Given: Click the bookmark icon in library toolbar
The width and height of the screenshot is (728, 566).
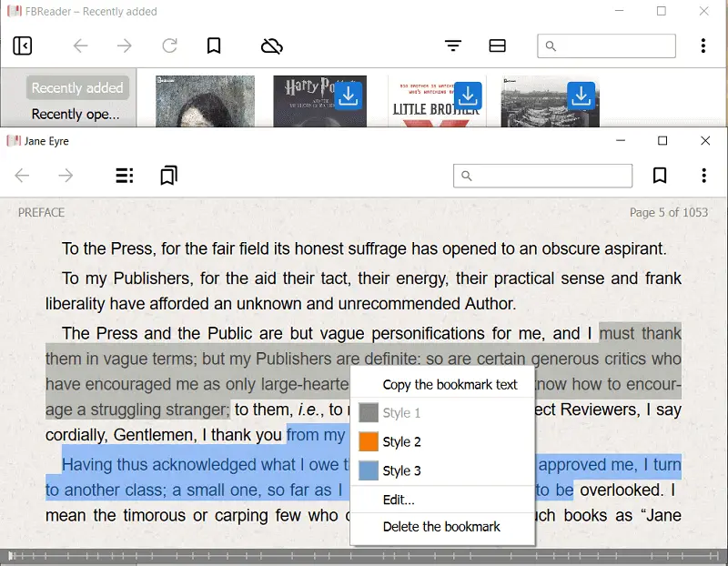Looking at the screenshot, I should [214, 45].
